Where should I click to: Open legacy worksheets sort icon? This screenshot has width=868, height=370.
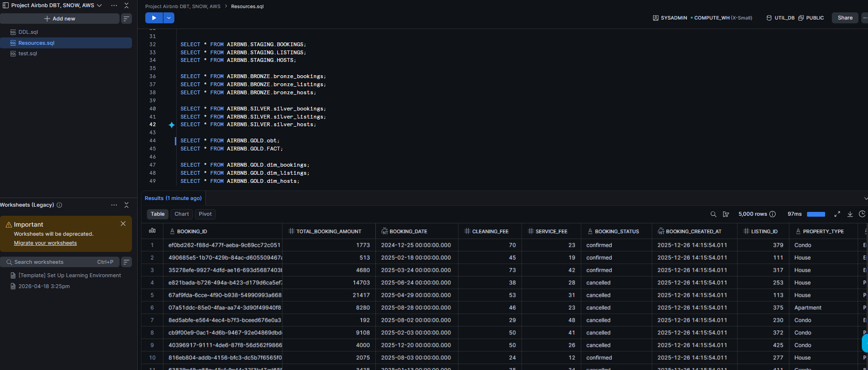(x=126, y=262)
